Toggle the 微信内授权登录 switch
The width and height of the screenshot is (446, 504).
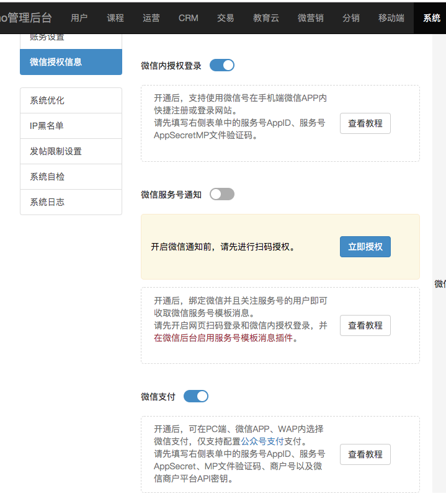coord(221,65)
